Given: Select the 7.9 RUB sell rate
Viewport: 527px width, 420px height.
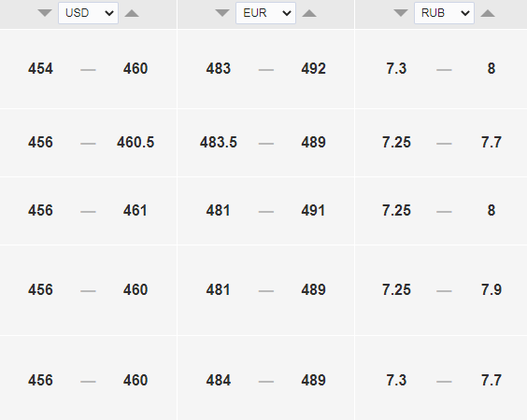Looking at the screenshot, I should pos(491,289).
